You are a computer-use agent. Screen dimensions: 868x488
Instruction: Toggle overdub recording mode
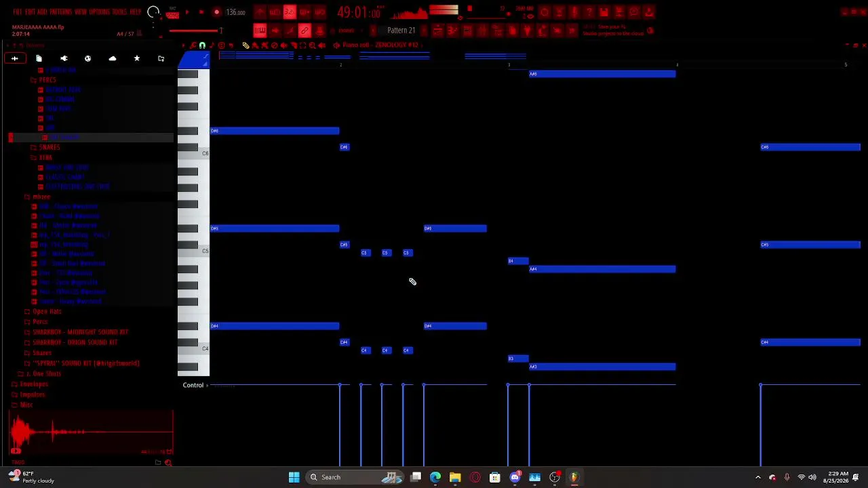tap(304, 12)
